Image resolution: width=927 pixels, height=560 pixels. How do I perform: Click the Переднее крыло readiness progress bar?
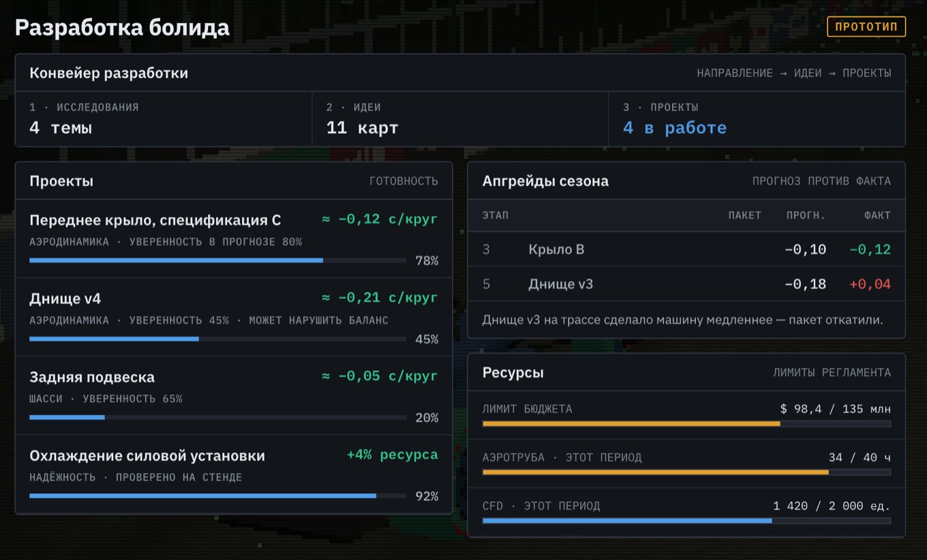pos(217,260)
